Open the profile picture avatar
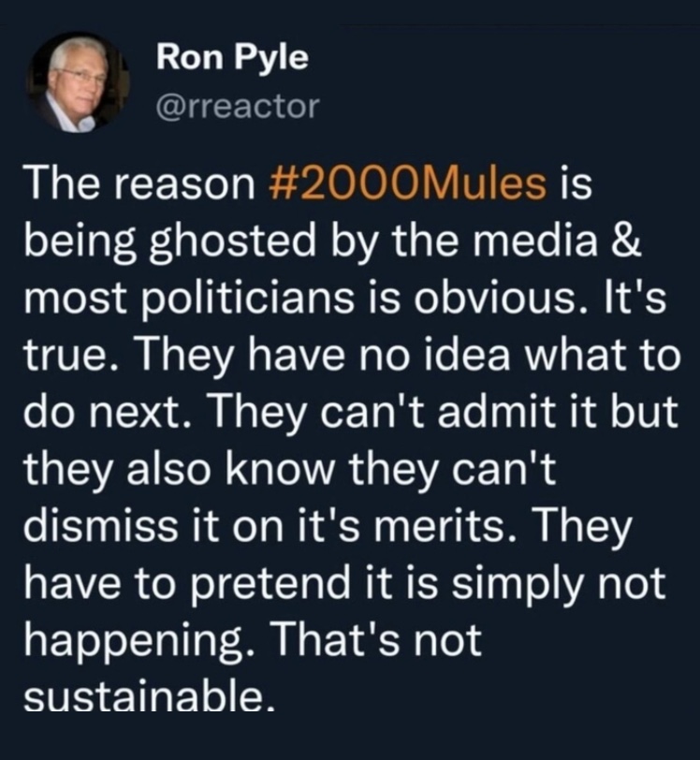The height and width of the screenshot is (760, 700). [x=78, y=82]
